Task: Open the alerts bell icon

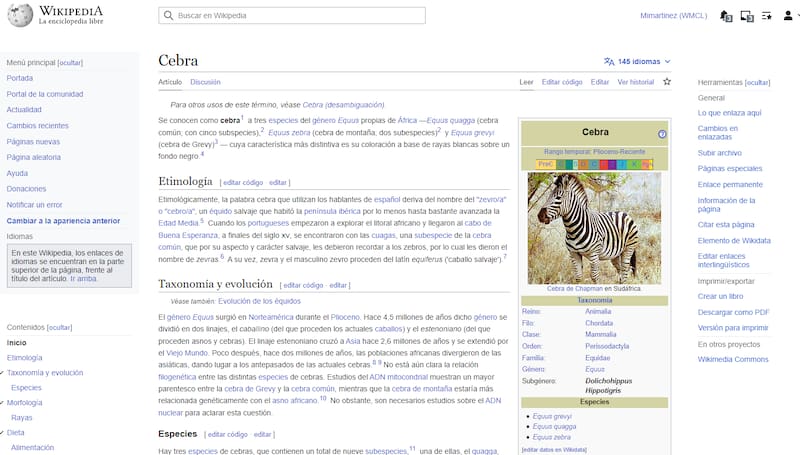Action: point(726,17)
